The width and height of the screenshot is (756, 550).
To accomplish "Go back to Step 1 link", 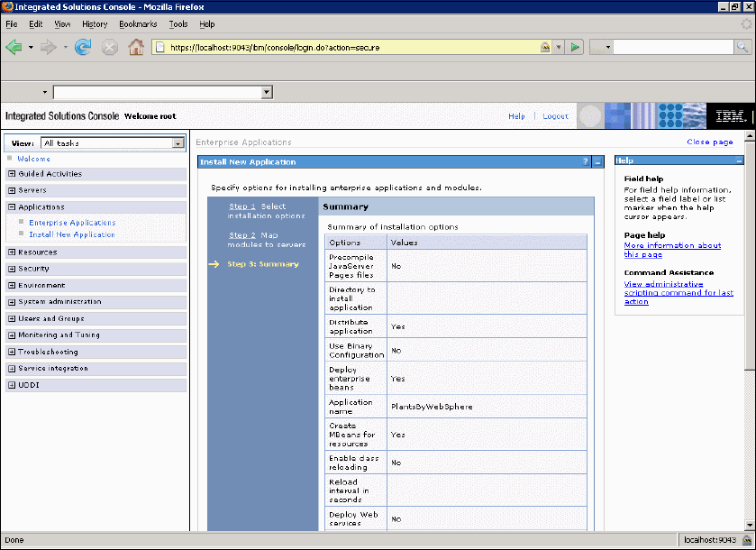I will [242, 206].
